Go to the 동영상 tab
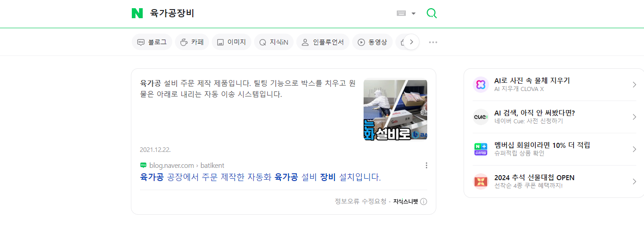The image size is (644, 227). point(372,42)
